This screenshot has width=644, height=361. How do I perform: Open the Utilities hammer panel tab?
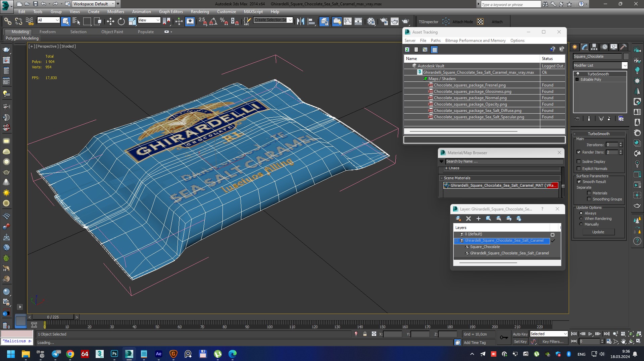click(x=624, y=47)
